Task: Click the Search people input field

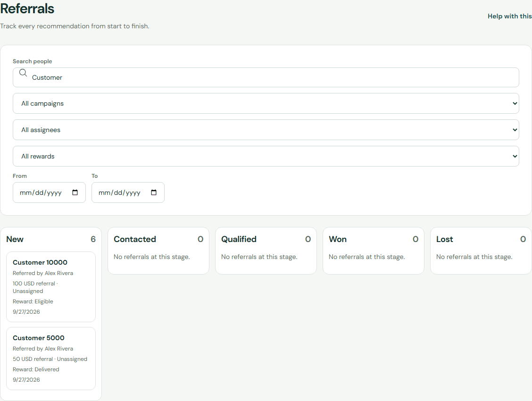Action: [x=266, y=77]
